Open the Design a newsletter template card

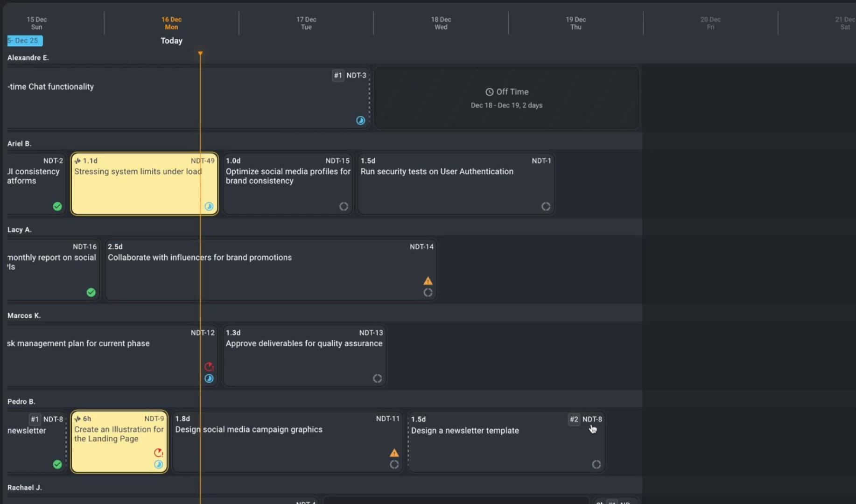[x=490, y=441]
